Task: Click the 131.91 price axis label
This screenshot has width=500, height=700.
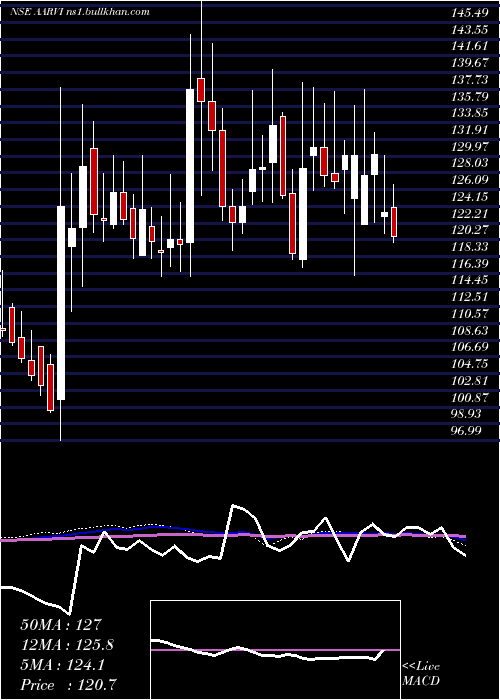Action: pyautogui.click(x=469, y=130)
